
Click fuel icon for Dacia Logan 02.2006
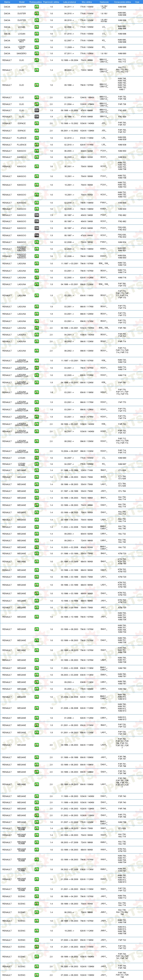(37, 27)
